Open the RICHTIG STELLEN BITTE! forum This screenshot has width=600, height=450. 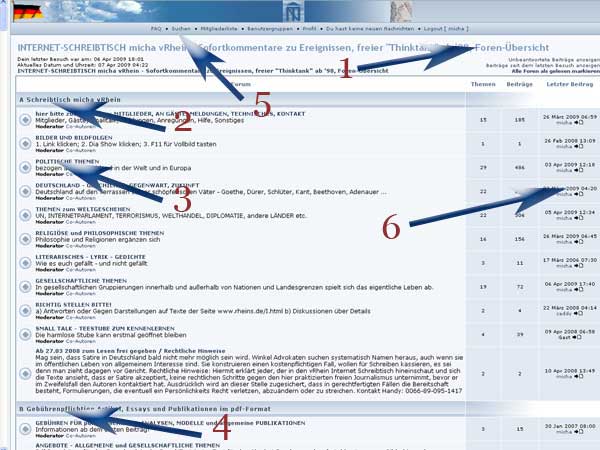[x=73, y=305]
